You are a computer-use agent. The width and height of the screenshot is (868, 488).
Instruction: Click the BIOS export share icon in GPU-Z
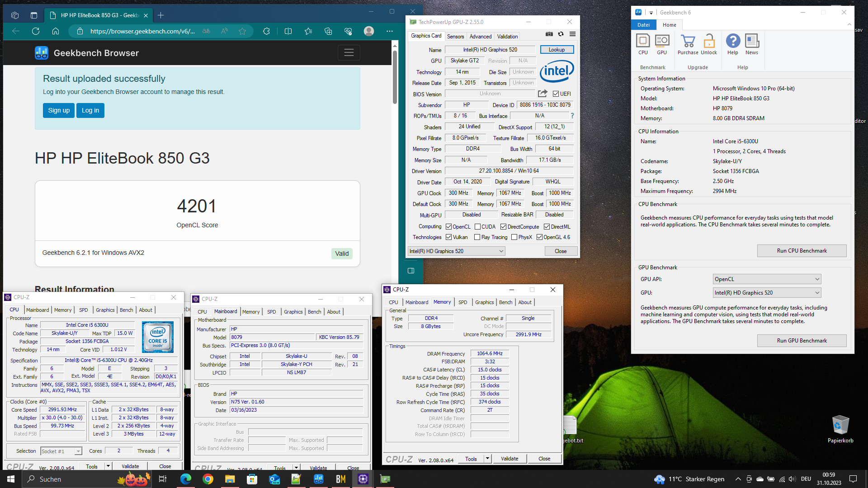pos(542,94)
